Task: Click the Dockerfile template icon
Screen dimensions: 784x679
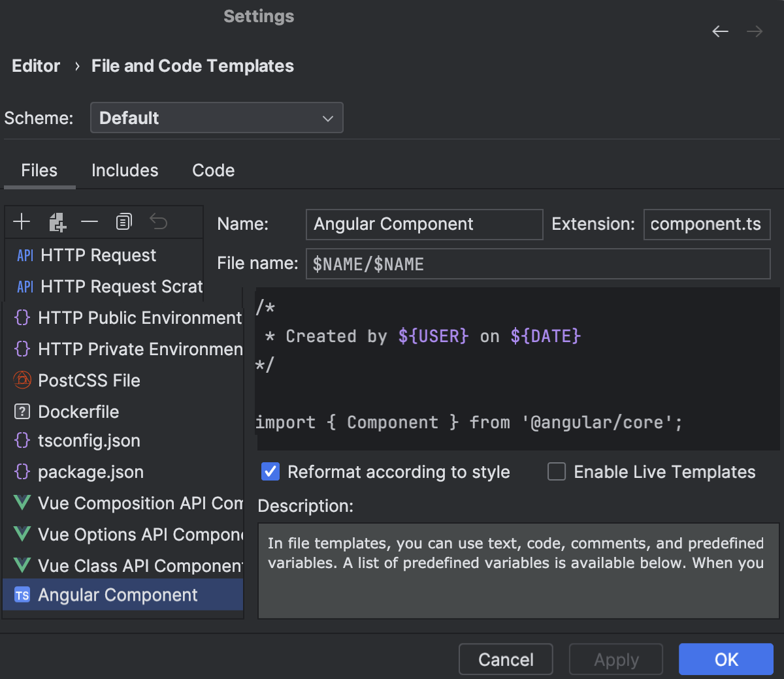Action: click(x=22, y=411)
